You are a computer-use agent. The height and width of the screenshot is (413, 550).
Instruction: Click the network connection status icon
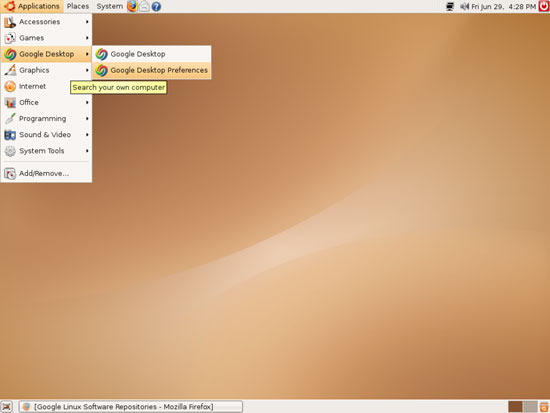[450, 6]
